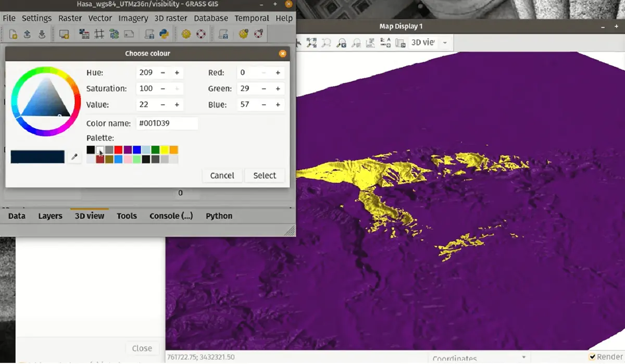
Task: Click the grid-shaped georectify icon
Action: [x=99, y=34]
